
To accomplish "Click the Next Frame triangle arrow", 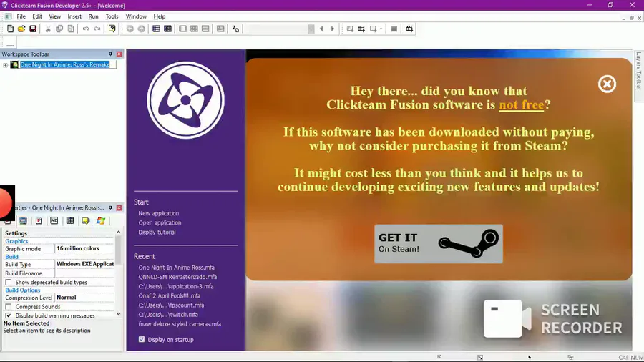I will (x=333, y=29).
